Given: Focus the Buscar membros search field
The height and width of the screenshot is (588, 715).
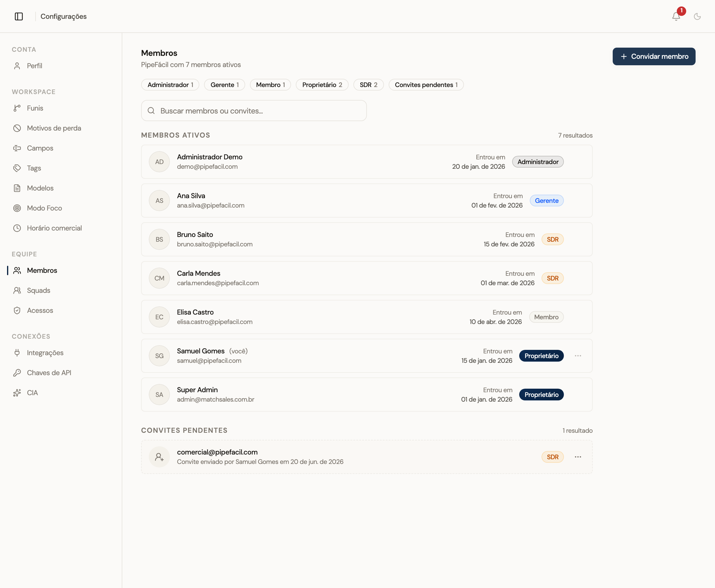Looking at the screenshot, I should click(x=254, y=111).
